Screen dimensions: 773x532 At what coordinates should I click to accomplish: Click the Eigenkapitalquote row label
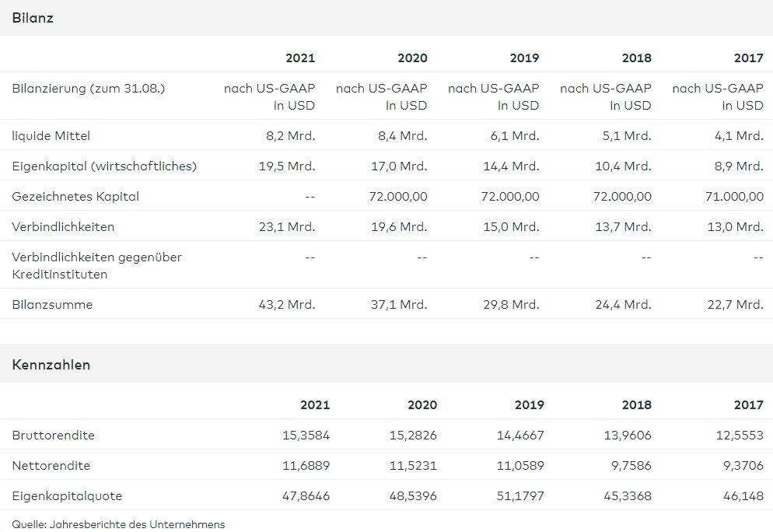(67, 496)
